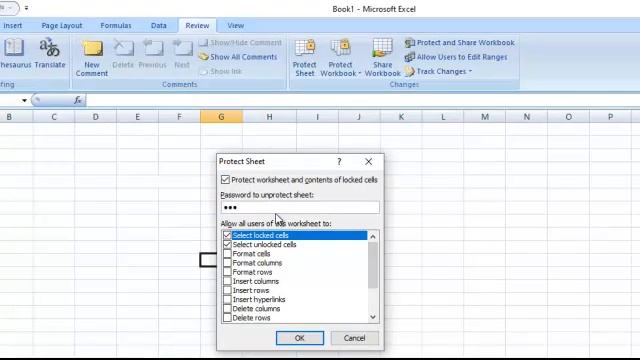Close the Protect Sheet dialog

tap(369, 162)
